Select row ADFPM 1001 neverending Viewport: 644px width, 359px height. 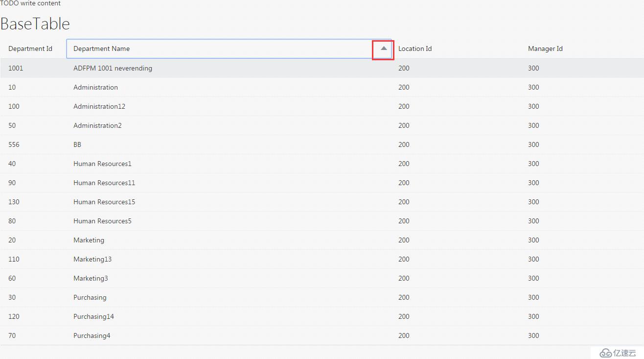click(322, 68)
